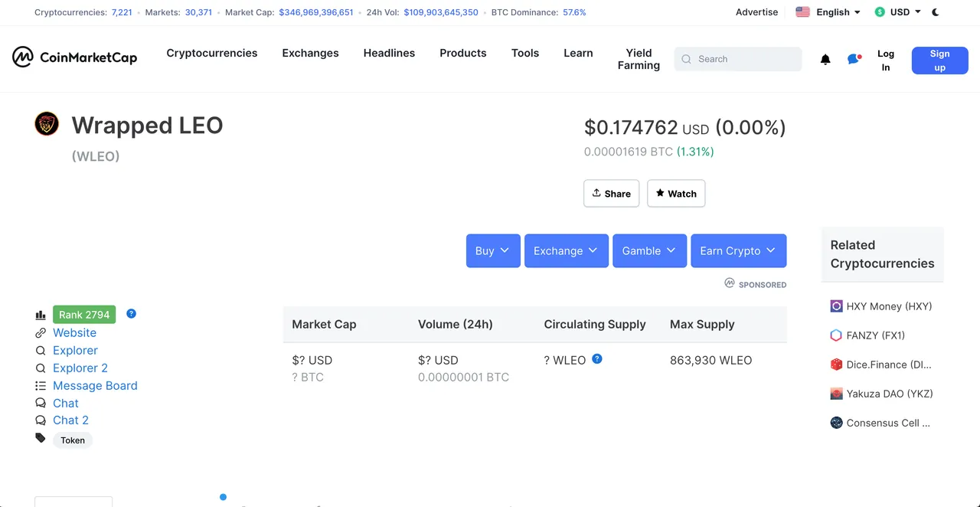This screenshot has height=507, width=980.
Task: Open the Yield Farming menu item
Action: click(639, 59)
